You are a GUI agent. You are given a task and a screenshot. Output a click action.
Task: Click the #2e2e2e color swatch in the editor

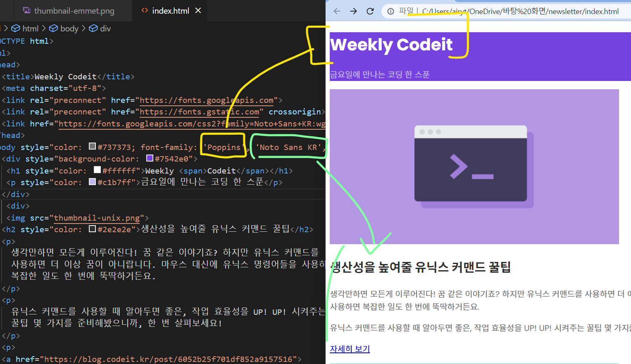click(93, 229)
